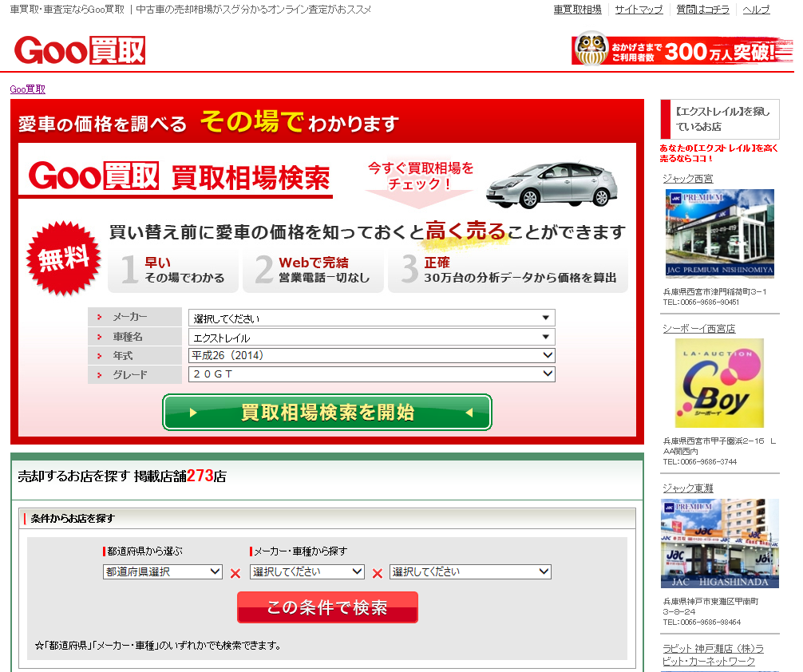Click the 早い その場でわかる point box
The width and height of the screenshot is (803, 672).
tap(173, 270)
